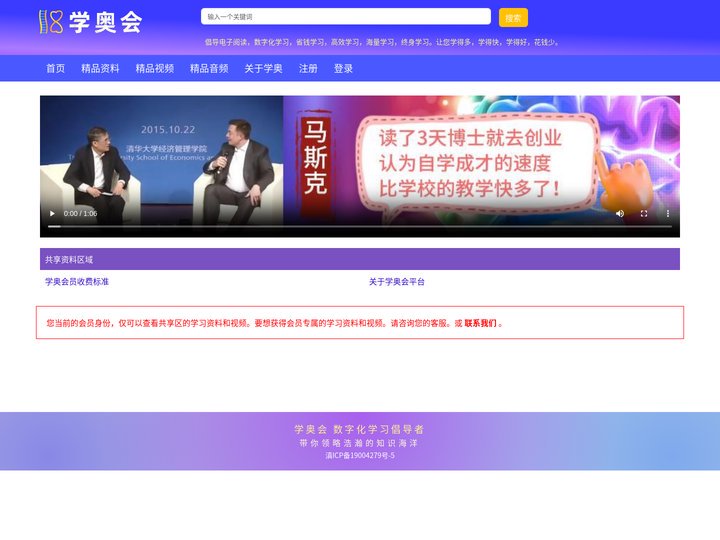720x540 pixels.
Task: Open the 关于学奥会平台 link
Action: [x=397, y=281]
